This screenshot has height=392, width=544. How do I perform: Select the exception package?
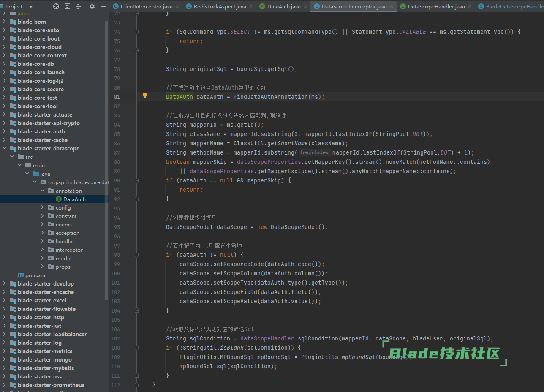[x=67, y=233]
